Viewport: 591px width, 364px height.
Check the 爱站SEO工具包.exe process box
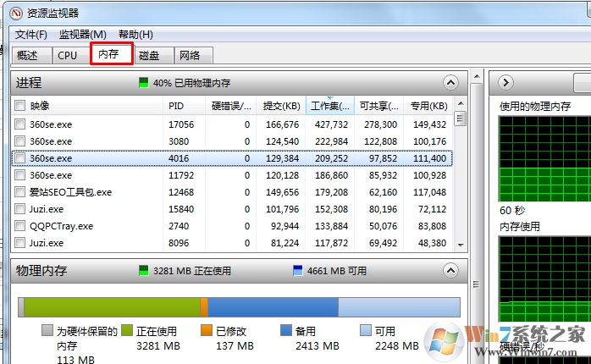pyautogui.click(x=20, y=192)
